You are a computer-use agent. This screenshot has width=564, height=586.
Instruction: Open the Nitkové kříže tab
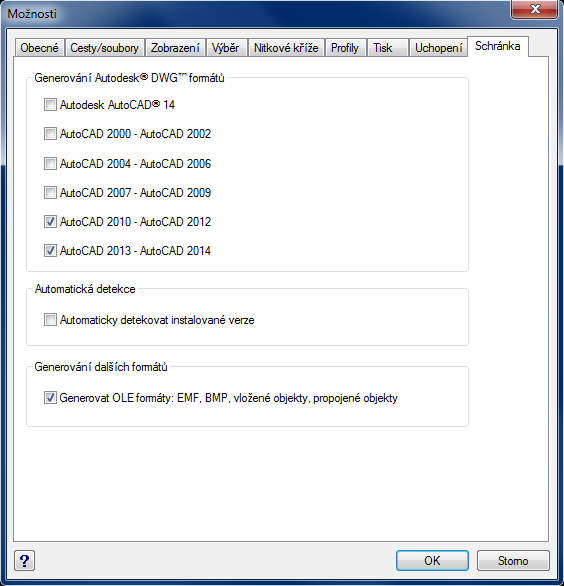(x=286, y=48)
